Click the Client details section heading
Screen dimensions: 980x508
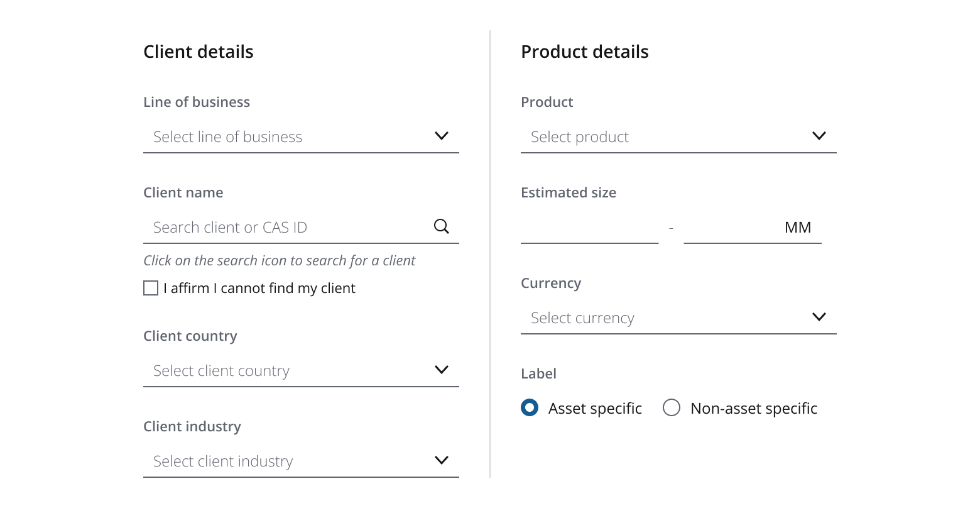199,52
